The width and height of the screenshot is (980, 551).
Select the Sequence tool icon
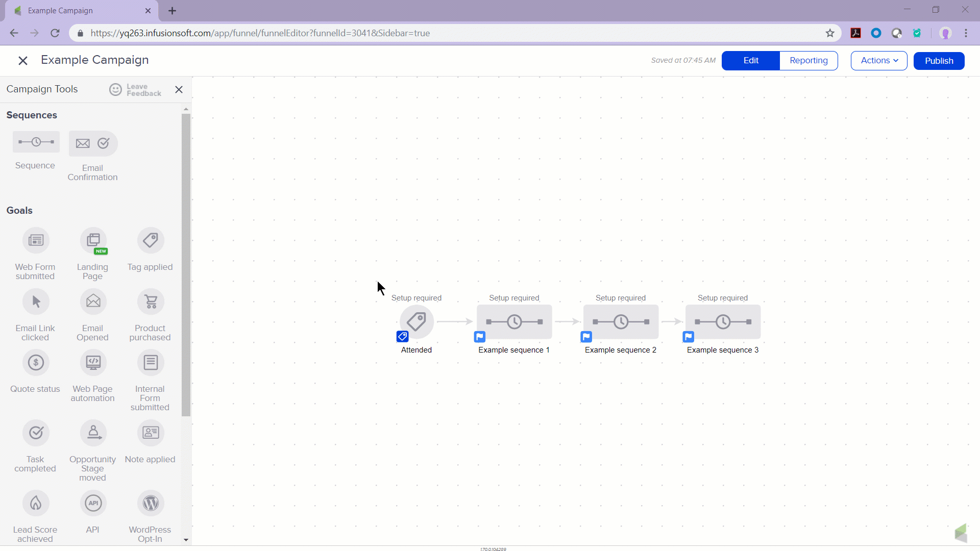coord(36,142)
